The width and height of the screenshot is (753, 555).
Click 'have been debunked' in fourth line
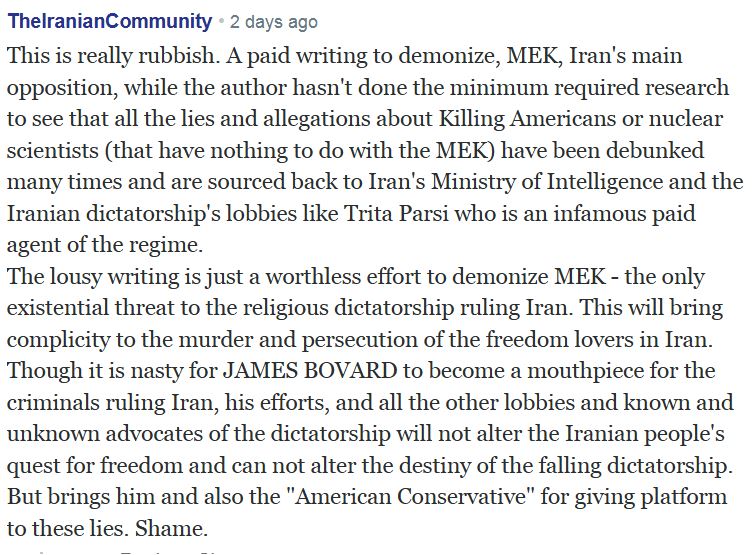(x=602, y=150)
